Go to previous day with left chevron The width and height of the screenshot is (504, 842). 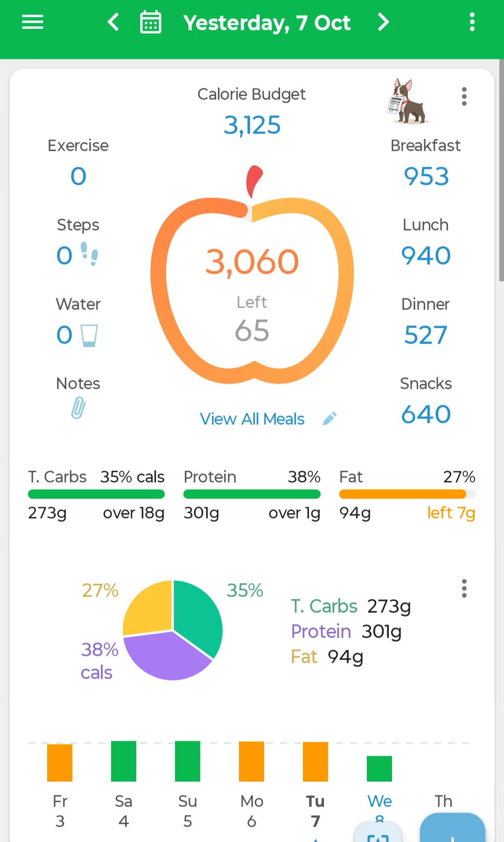click(x=113, y=22)
